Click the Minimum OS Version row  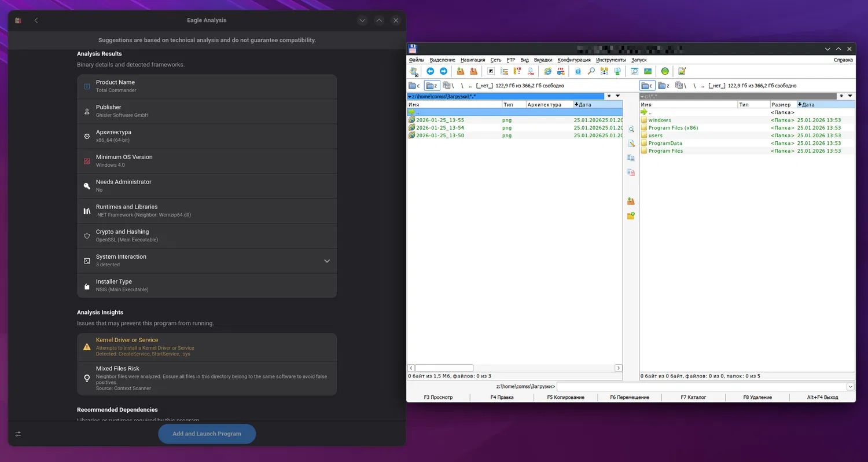click(x=207, y=161)
